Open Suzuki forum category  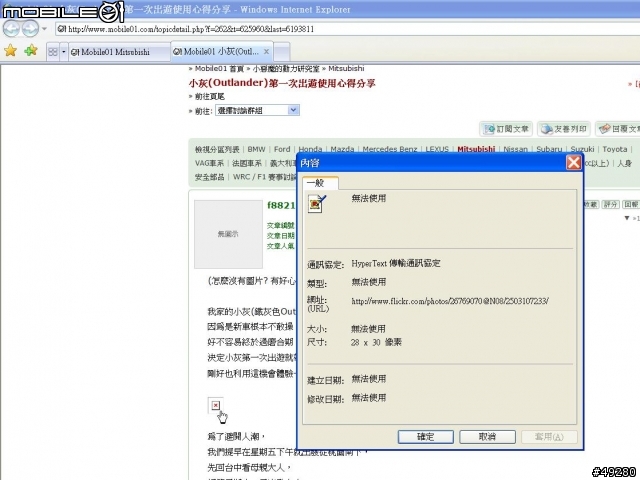[x=582, y=149]
